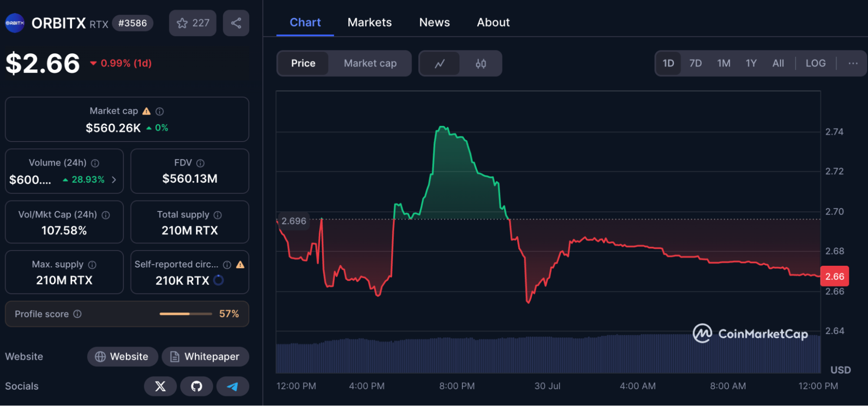Viewport: 868px width, 406px height.
Task: Open the FDV info icon
Action: pos(200,163)
